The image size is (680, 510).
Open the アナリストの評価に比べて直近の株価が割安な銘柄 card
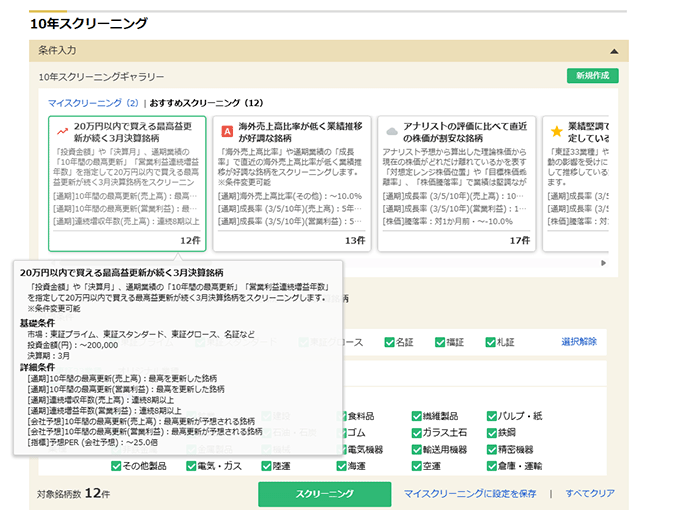[x=457, y=183]
